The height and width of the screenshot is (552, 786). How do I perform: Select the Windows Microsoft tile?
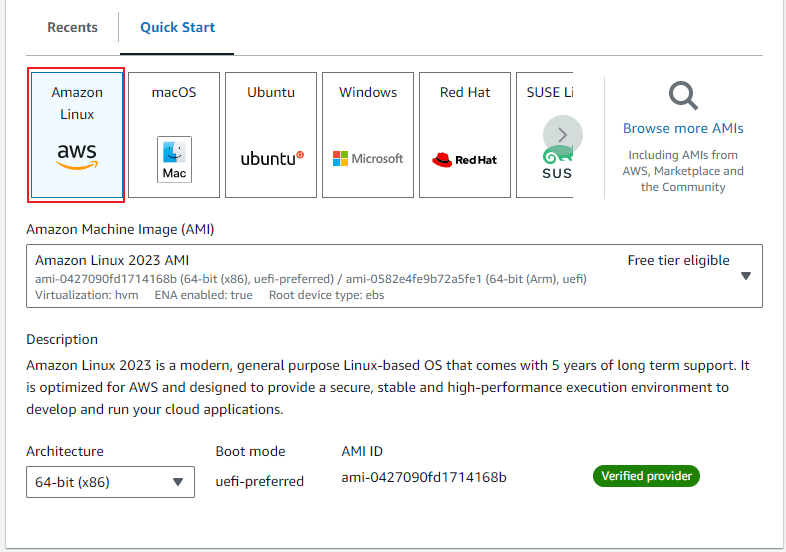(x=368, y=135)
